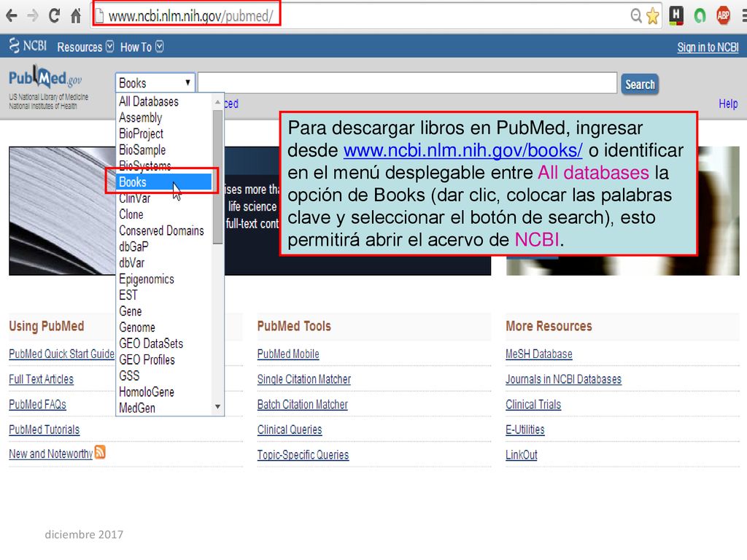
Task: Open New and Noteworthy link
Action: coord(51,454)
